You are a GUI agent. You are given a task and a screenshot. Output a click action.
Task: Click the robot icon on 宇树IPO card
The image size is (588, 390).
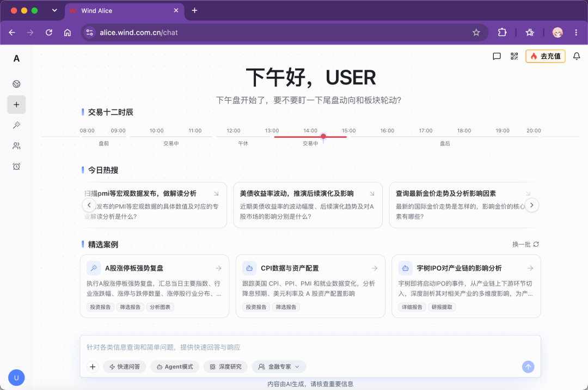click(406, 268)
